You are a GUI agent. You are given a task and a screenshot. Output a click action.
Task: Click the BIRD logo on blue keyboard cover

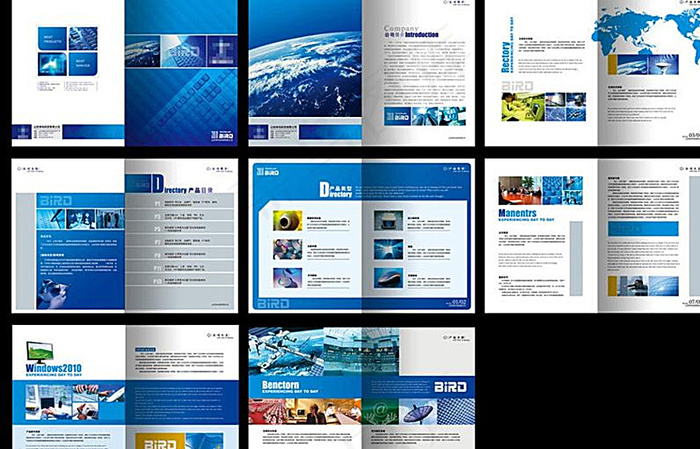(222, 136)
